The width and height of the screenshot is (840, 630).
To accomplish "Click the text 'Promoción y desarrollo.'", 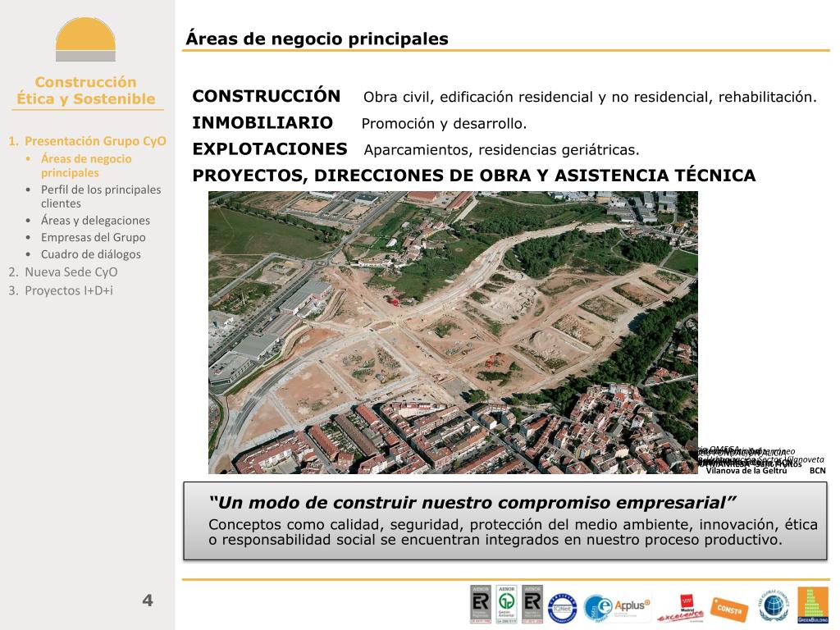I will [x=444, y=124].
